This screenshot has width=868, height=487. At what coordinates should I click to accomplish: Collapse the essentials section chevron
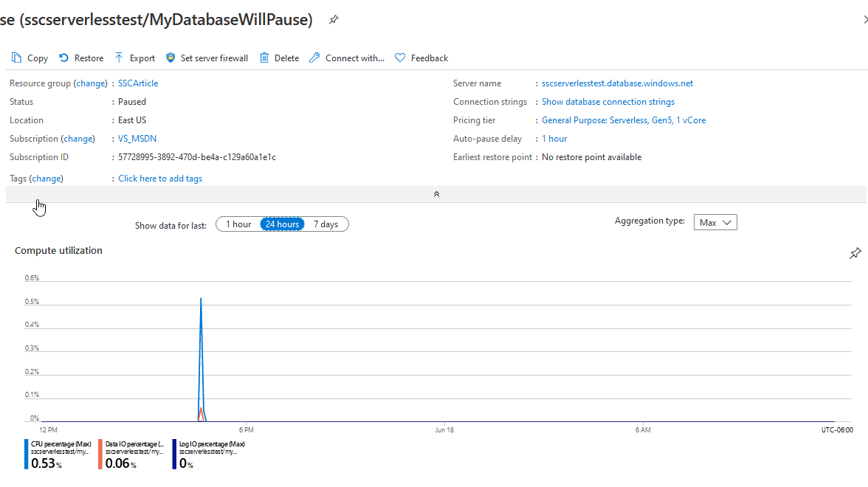(436, 194)
